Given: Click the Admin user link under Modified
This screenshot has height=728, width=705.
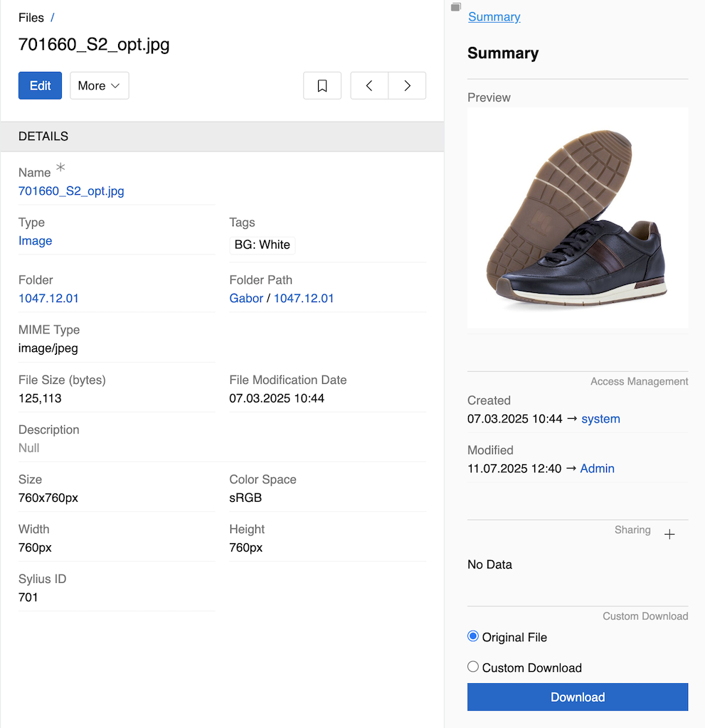Looking at the screenshot, I should 597,469.
